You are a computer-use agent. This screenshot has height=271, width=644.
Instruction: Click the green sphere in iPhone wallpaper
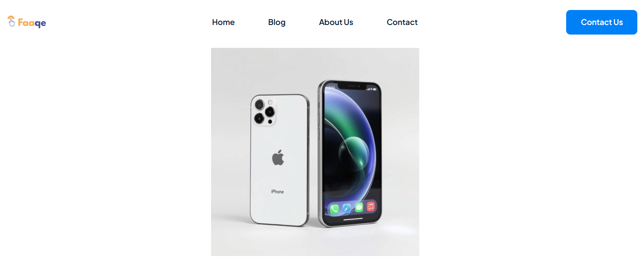point(354,152)
